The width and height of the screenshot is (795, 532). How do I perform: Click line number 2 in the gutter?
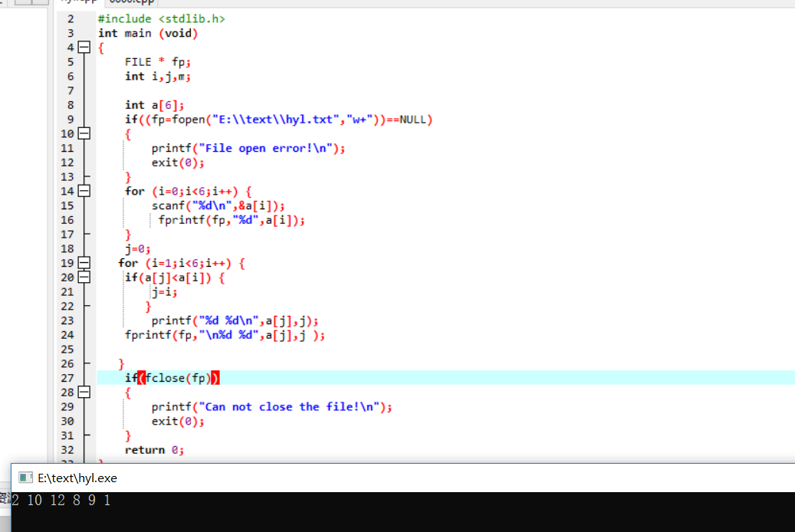coord(71,18)
